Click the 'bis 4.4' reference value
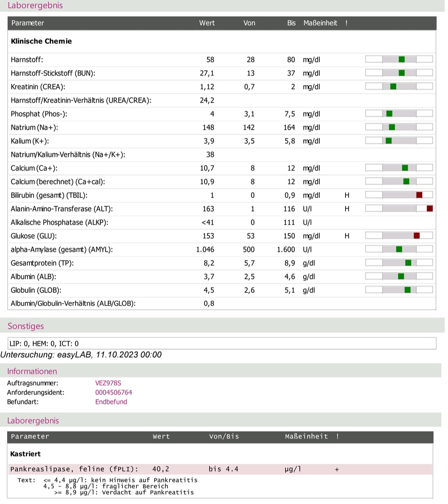This screenshot has height=504, width=448. (x=224, y=469)
